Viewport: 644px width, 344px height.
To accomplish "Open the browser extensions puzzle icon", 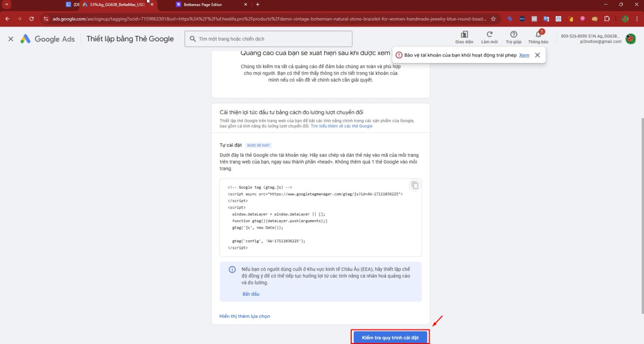I will [607, 19].
